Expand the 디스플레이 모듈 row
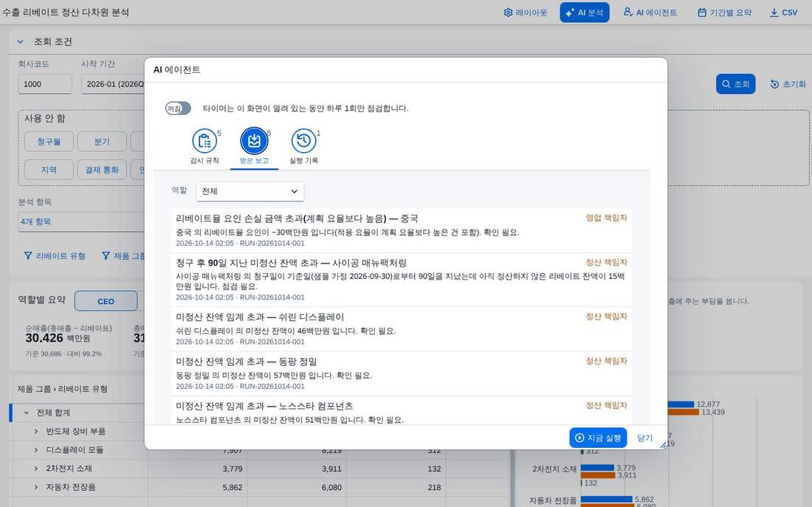Screen dimensions: 812x507 35,449
